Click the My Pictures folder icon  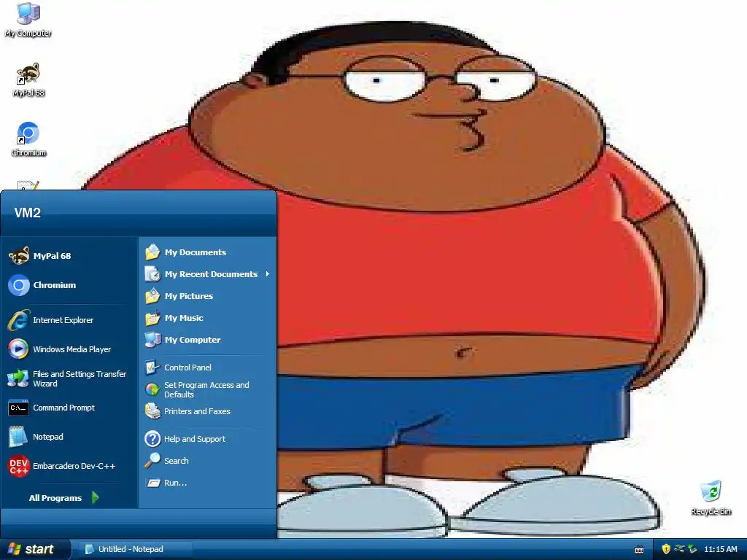tap(152, 296)
